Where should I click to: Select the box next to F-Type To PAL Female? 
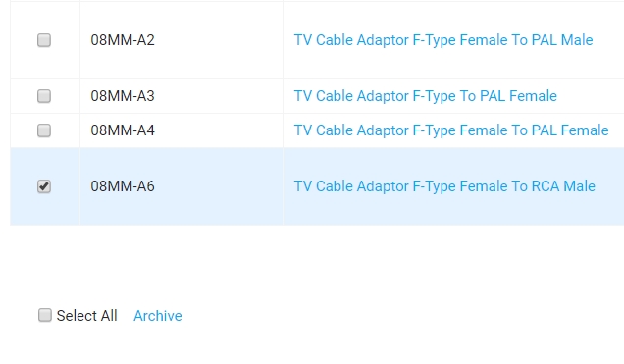(44, 96)
